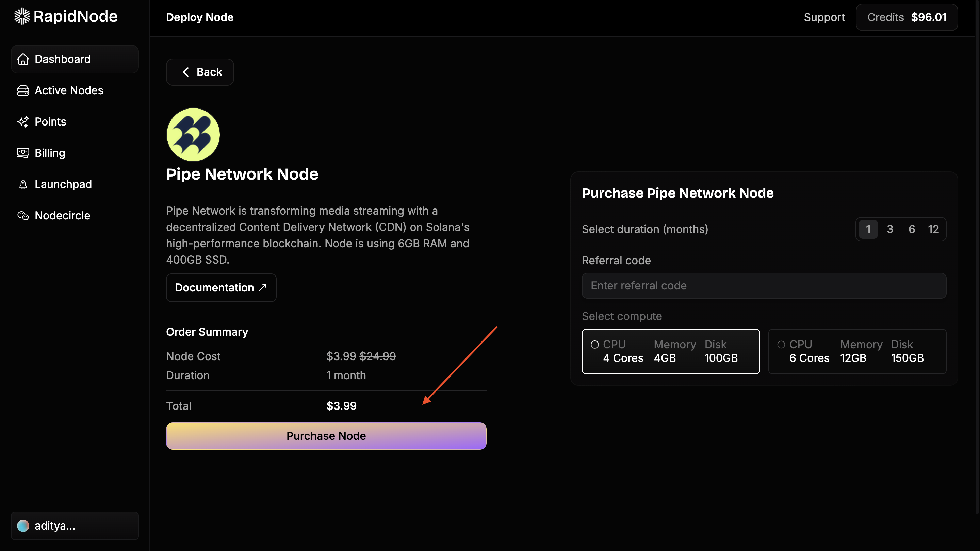
Task: Open the Points section
Action: tap(75, 122)
